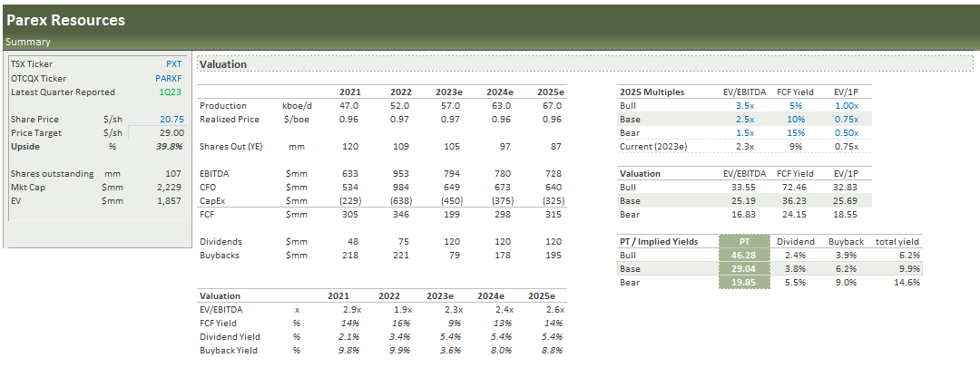Click the 2024e EBITDA value 780
The image size is (980, 377).
[503, 174]
